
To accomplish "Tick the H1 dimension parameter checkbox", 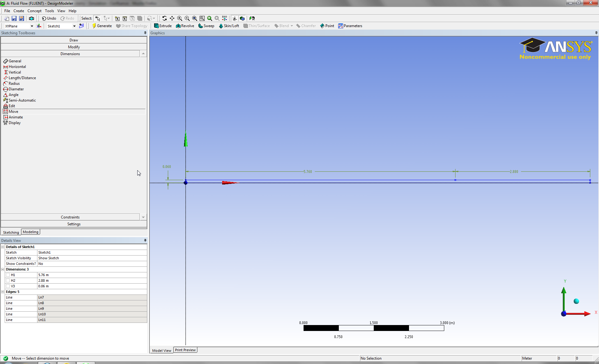I will (x=8, y=275).
